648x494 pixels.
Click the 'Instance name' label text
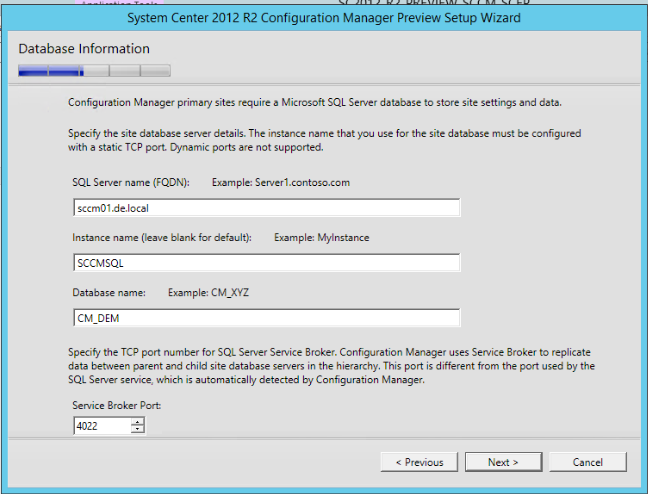[x=159, y=237]
